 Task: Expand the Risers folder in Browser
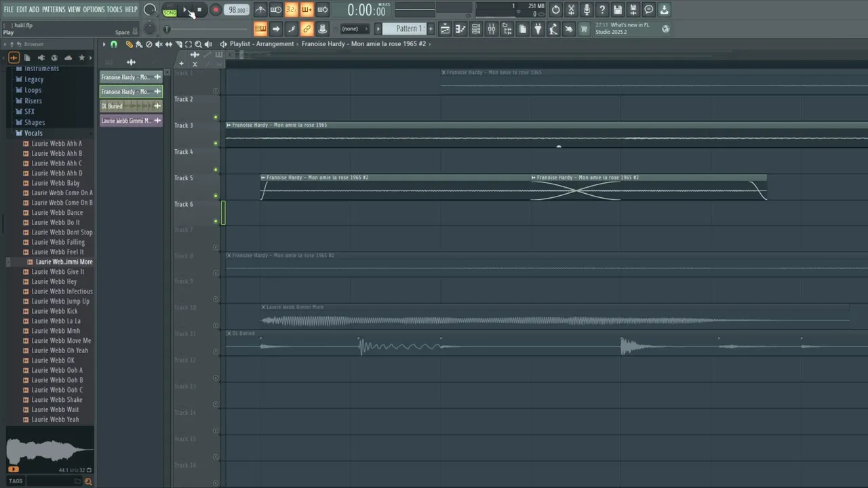(33, 101)
